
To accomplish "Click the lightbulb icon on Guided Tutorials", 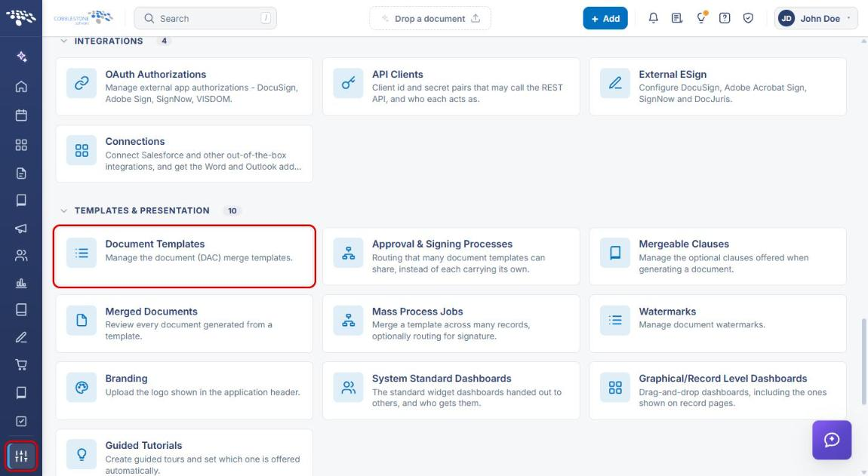I will (x=82, y=454).
